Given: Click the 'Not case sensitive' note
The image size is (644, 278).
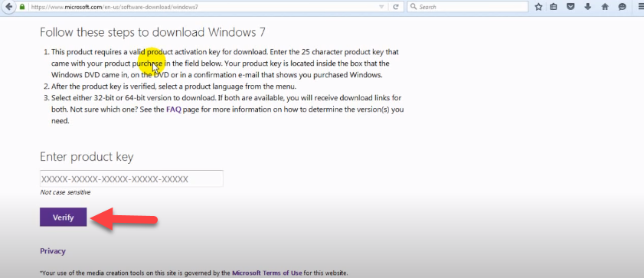Looking at the screenshot, I should 65,192.
